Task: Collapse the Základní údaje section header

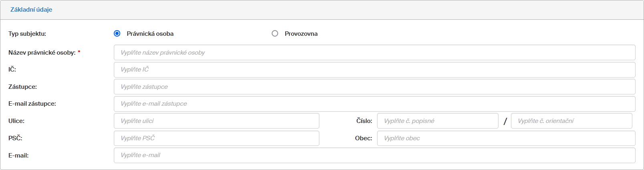Action: (x=31, y=10)
